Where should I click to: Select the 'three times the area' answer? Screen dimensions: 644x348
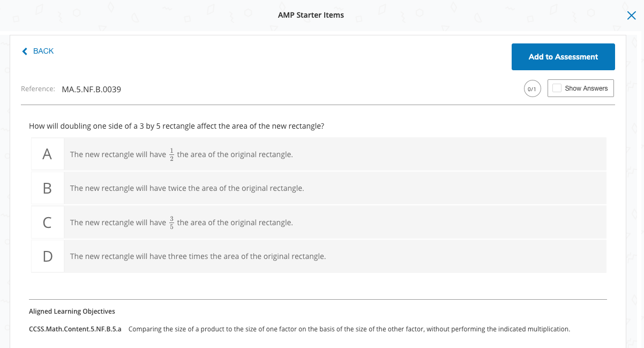click(x=198, y=256)
